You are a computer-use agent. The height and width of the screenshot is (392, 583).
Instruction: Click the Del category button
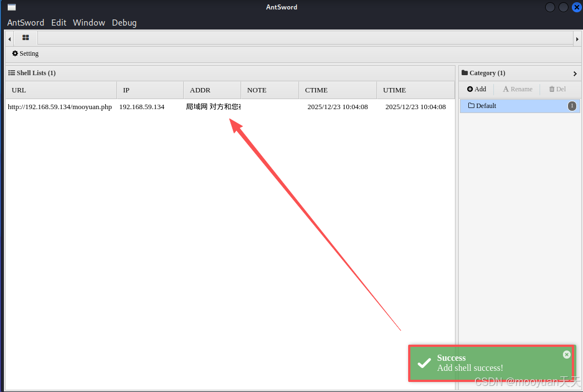click(x=557, y=89)
